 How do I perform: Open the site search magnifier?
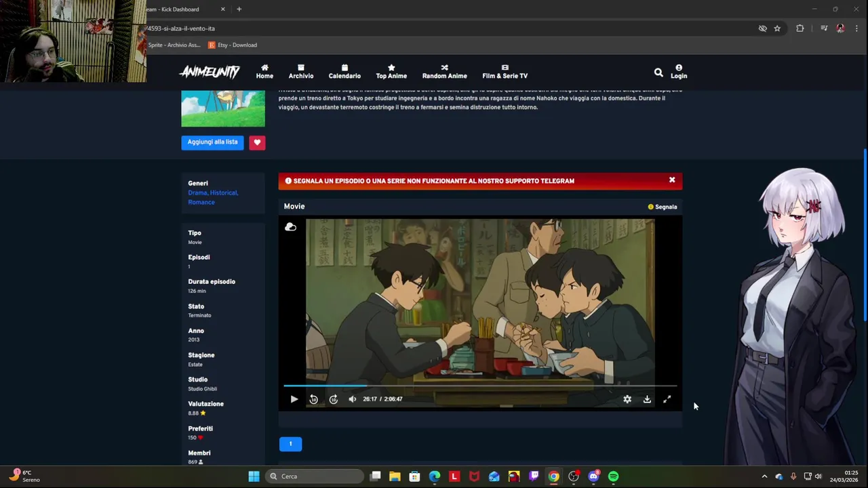coord(658,72)
